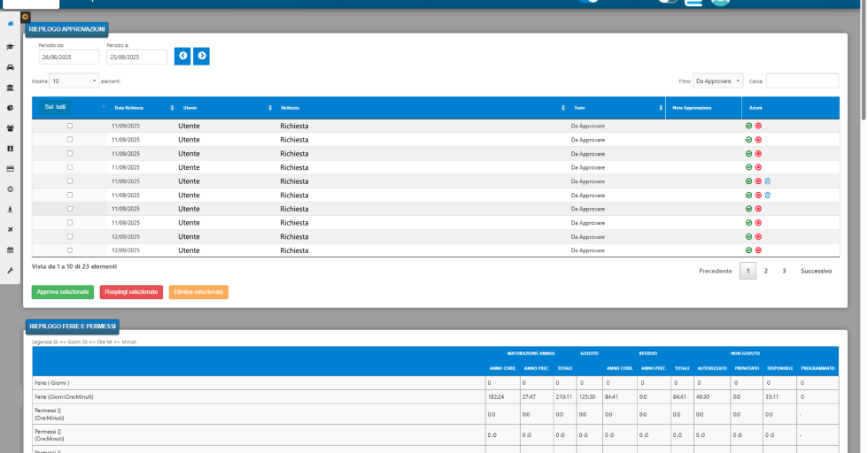Click the 'Sel. tutti' select all button
868x453 pixels.
click(55, 107)
